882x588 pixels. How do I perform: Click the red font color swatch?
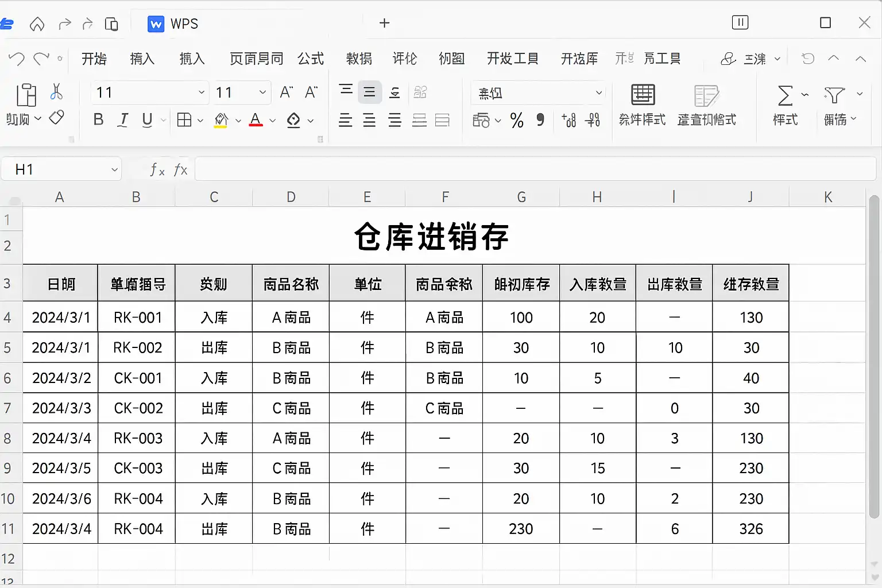click(x=256, y=120)
